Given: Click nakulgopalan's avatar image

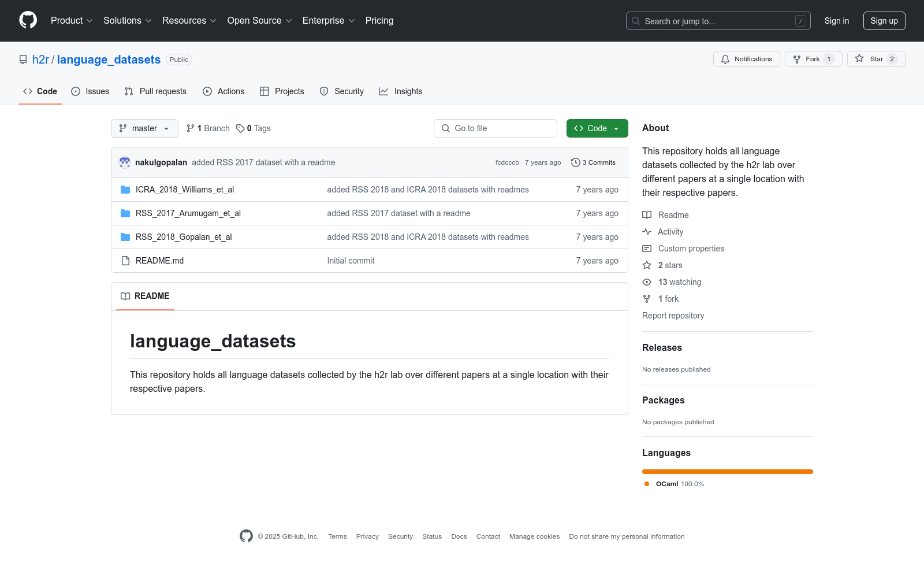Looking at the screenshot, I should 125,162.
